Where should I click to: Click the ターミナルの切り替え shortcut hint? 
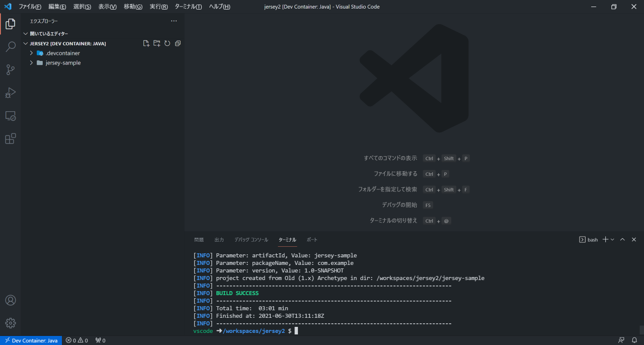411,221
